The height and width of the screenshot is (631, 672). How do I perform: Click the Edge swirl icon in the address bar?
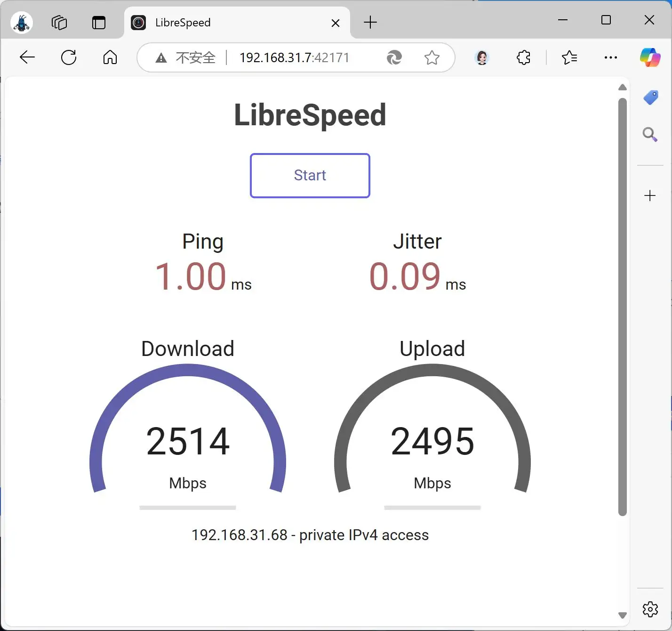(x=394, y=57)
